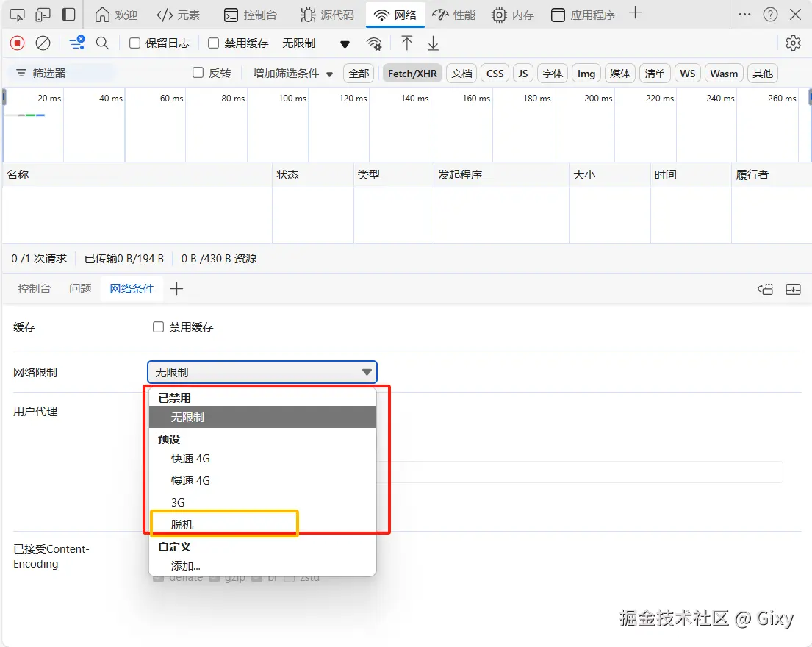Filter by WS type
812x647 pixels.
point(688,74)
